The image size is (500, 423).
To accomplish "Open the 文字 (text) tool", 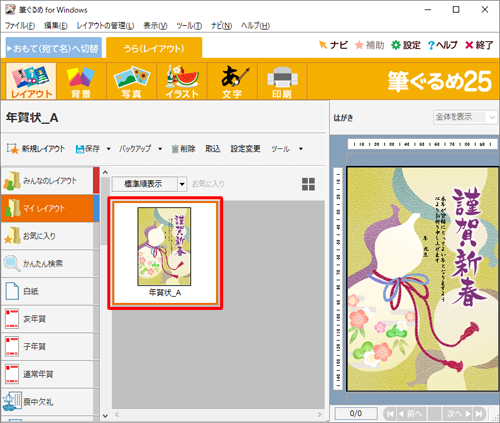I will [232, 81].
